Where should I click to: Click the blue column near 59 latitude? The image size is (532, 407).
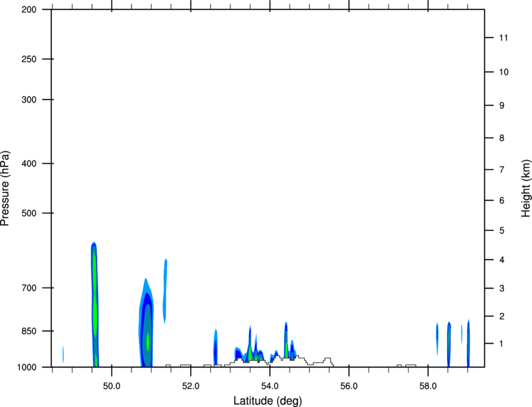468,343
